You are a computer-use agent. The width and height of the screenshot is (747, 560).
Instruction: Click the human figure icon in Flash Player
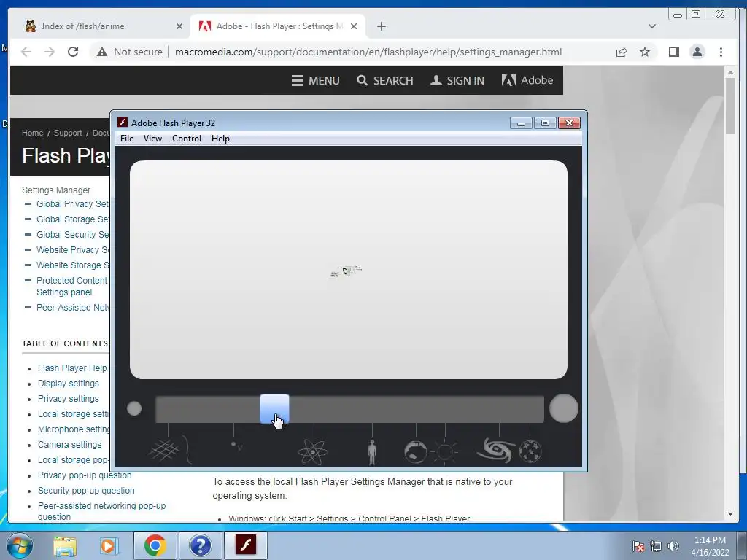(x=372, y=452)
